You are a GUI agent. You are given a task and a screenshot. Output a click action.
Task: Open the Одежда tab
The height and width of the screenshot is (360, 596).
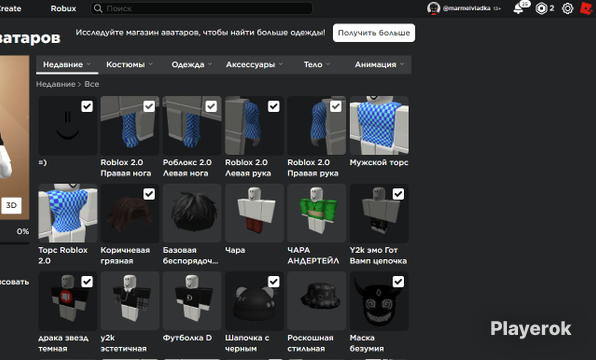point(192,65)
